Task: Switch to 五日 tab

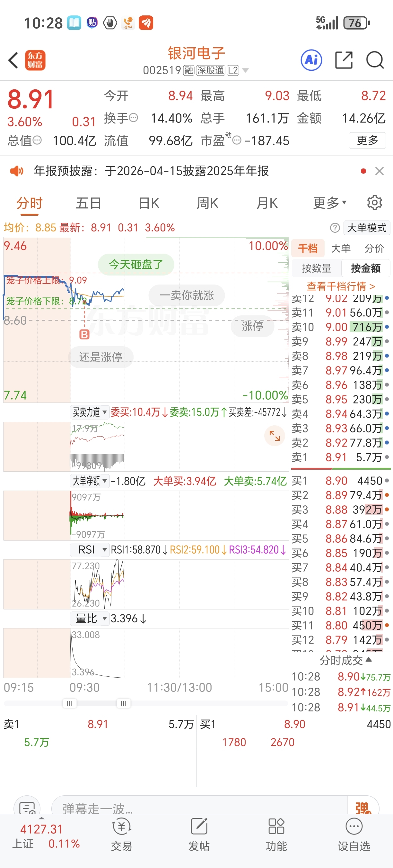Action: 89,203
